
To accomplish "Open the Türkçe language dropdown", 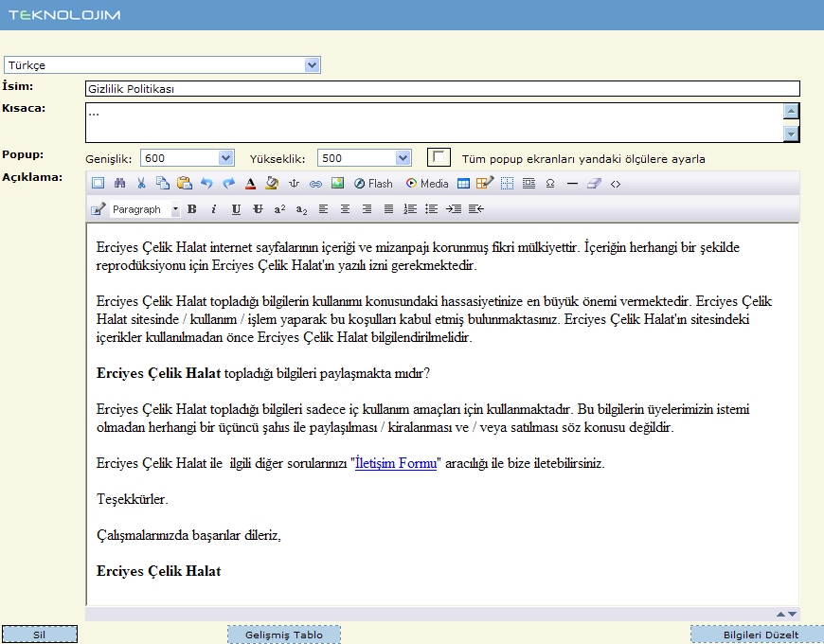I will point(313,65).
